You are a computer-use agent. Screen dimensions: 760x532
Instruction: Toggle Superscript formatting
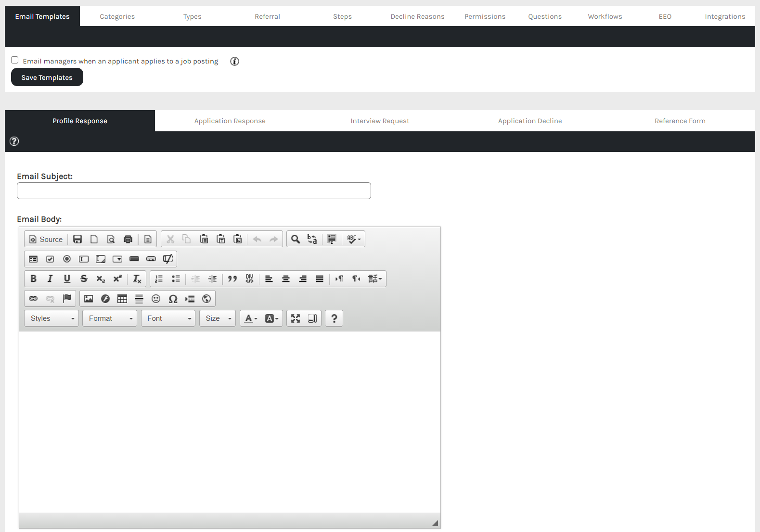[x=117, y=279]
